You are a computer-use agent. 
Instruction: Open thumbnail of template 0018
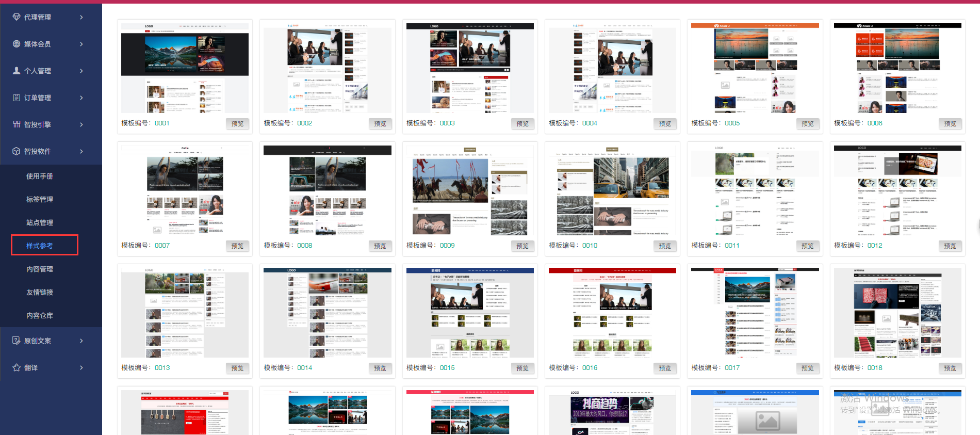(897, 313)
